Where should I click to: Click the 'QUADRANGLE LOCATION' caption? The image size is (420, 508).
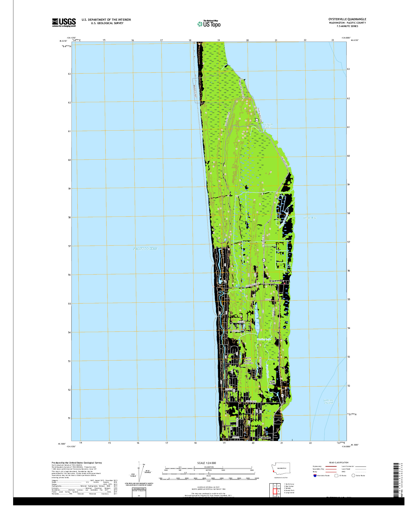pyautogui.click(x=281, y=478)
